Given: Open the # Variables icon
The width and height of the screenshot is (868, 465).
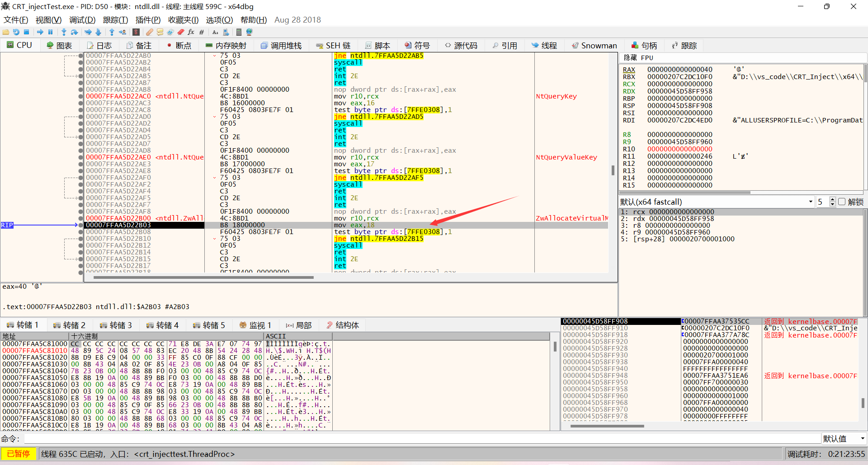Looking at the screenshot, I should pos(202,32).
